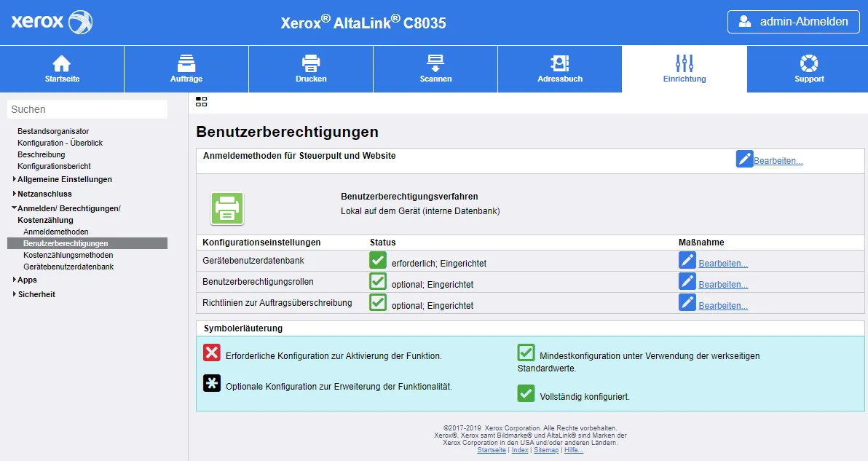Select Kostenzählungsmethoden in the sidebar

click(68, 255)
